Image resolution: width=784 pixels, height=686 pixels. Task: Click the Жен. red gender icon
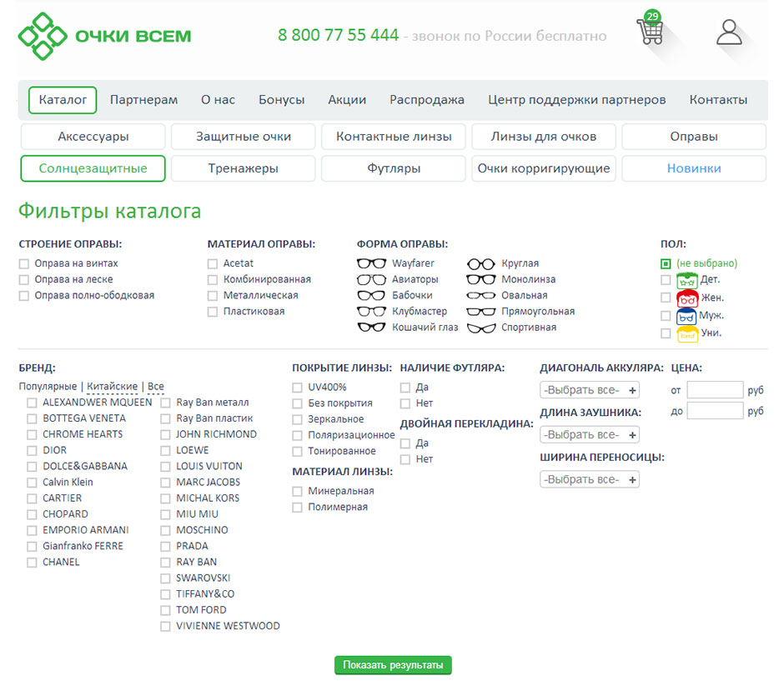(x=686, y=298)
